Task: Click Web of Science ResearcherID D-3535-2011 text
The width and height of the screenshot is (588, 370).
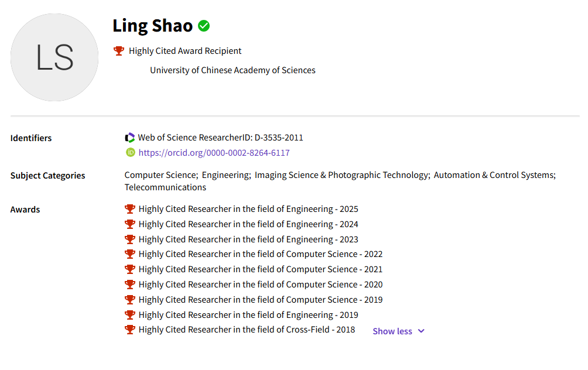Action: coord(220,138)
